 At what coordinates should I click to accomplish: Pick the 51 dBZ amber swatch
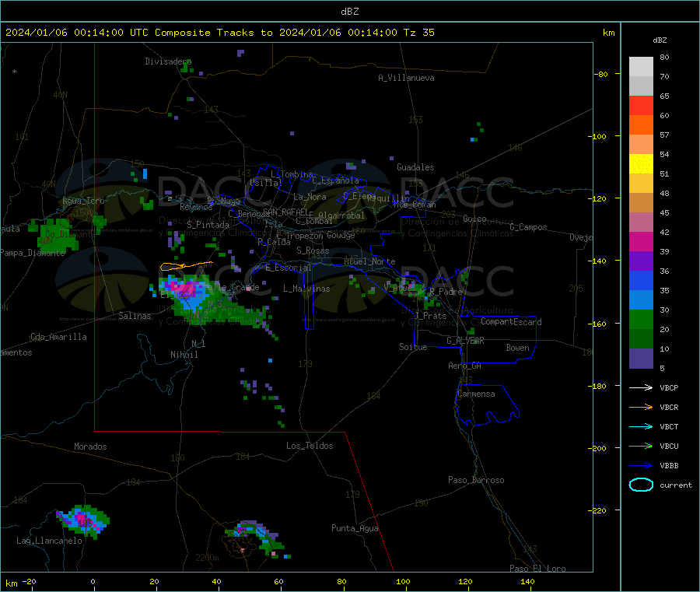pos(641,183)
